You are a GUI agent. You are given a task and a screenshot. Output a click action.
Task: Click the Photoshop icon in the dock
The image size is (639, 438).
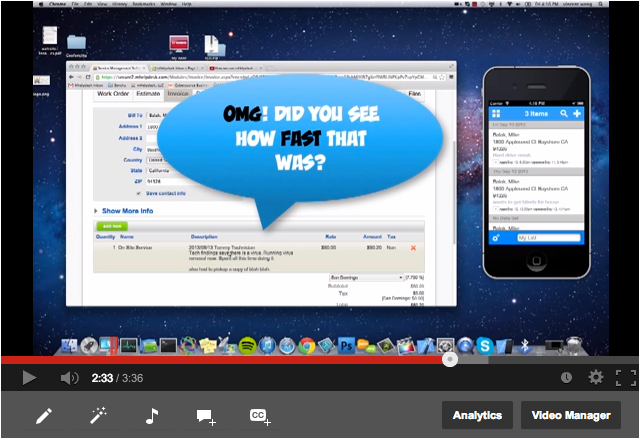pyautogui.click(x=346, y=346)
